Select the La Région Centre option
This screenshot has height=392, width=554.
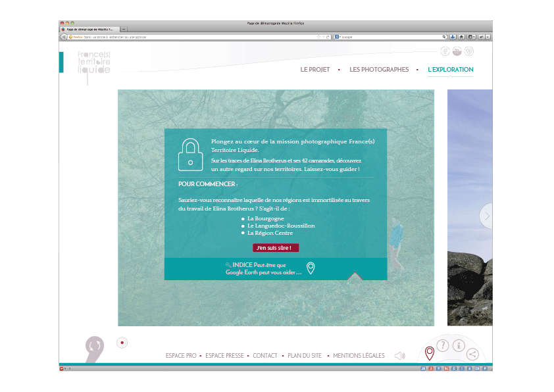270,233
